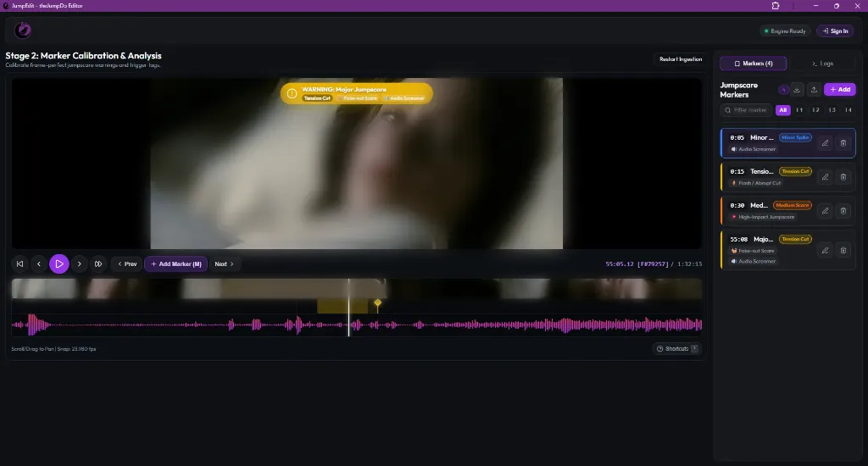Step forward one frame
This screenshot has width=868, height=466.
pos(79,264)
